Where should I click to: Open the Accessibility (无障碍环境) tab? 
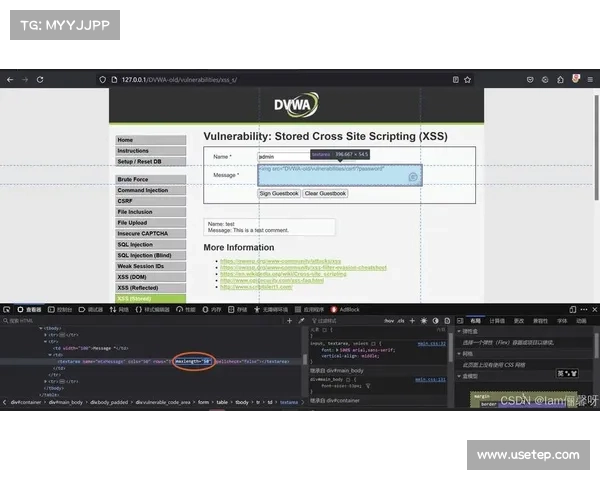coord(271,309)
